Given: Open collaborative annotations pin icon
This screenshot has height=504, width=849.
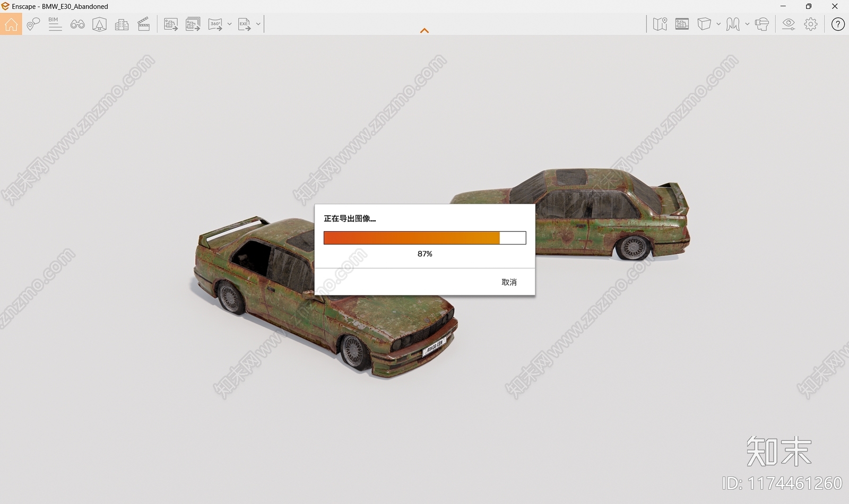Looking at the screenshot, I should click(x=33, y=24).
